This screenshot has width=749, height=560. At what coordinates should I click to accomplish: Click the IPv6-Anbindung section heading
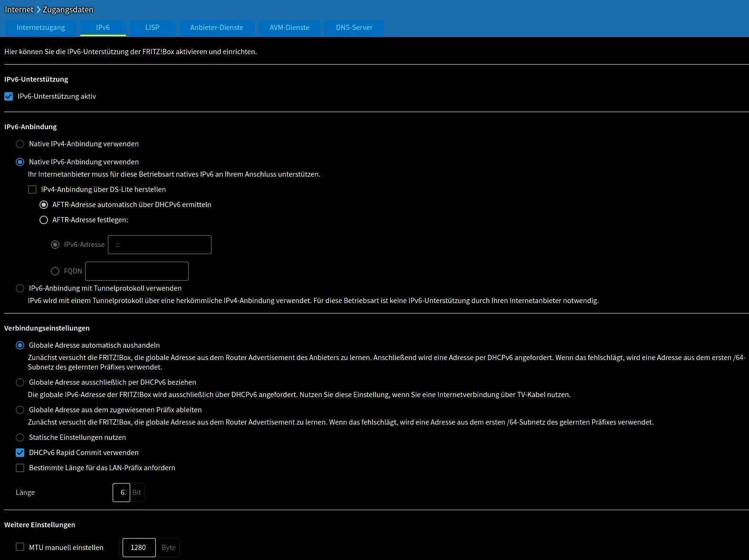tap(30, 127)
